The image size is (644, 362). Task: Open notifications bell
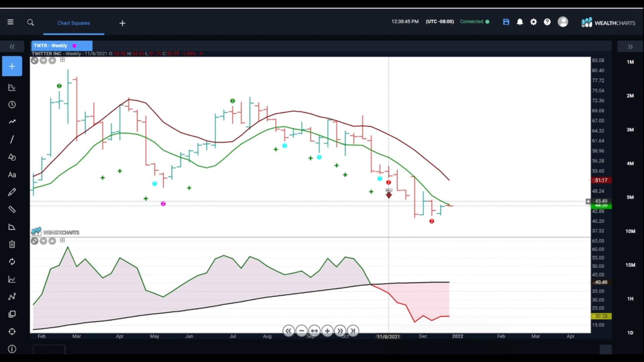[x=520, y=22]
